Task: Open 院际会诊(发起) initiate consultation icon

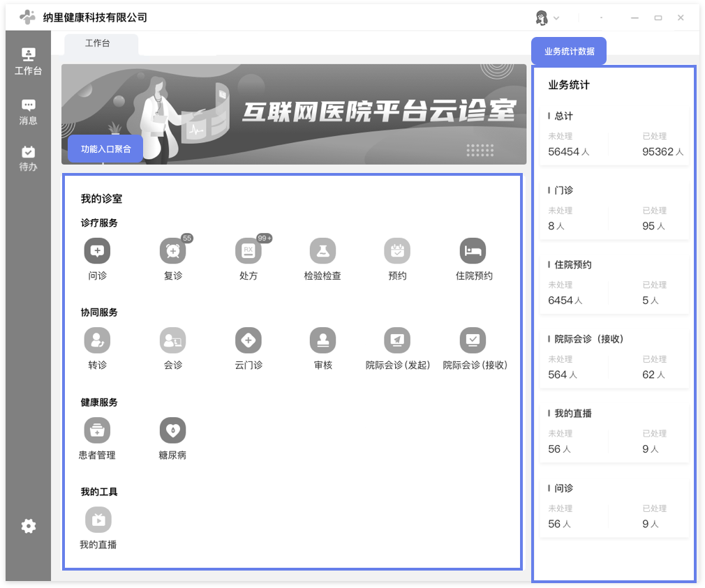Action: click(397, 340)
